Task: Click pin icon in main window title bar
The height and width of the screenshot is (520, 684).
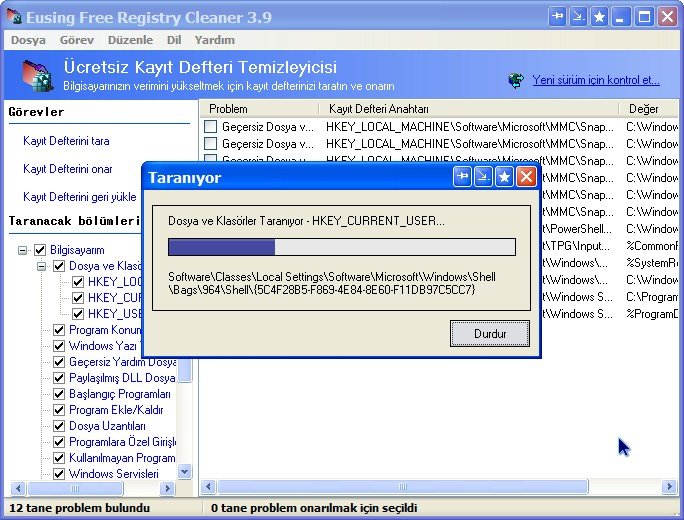Action: pyautogui.click(x=557, y=17)
